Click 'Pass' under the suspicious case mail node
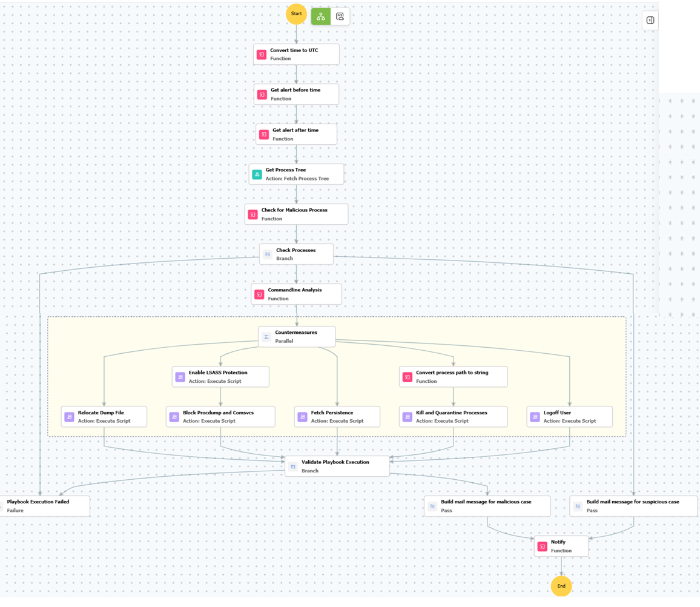Viewport: 700px width, 607px height. point(592,511)
